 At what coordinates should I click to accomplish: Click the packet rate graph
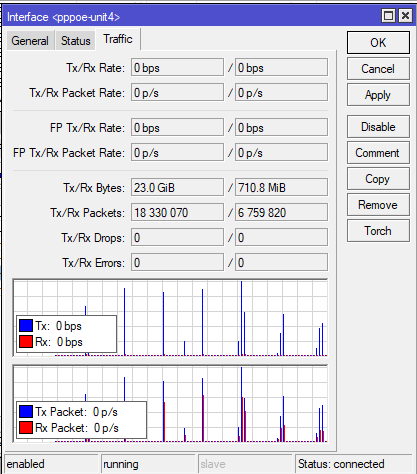(170, 404)
